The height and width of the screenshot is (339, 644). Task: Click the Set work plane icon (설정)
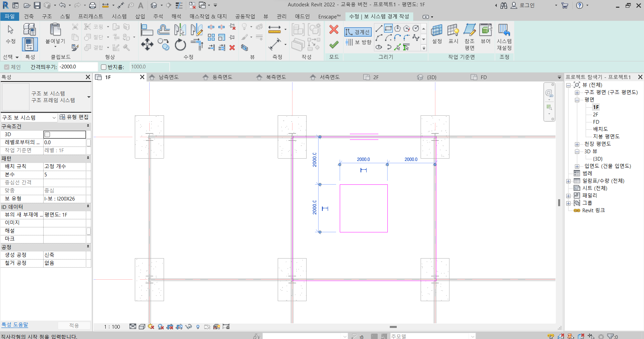click(437, 34)
